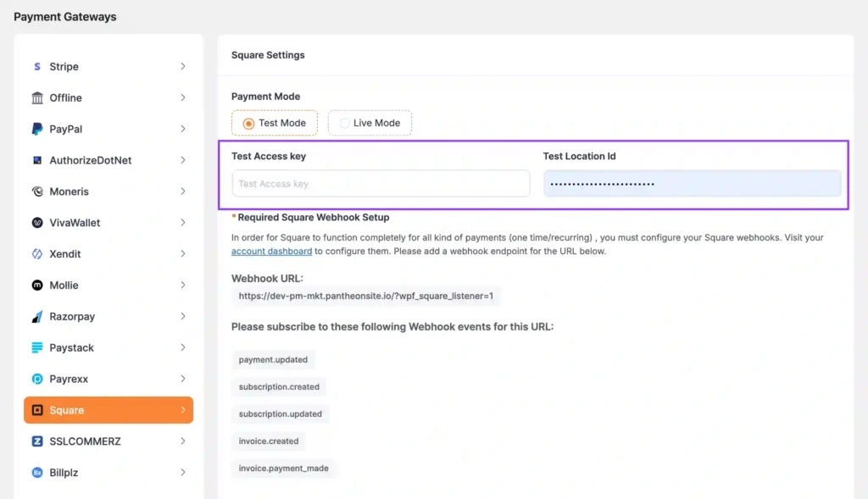Viewport: 868px width, 499px height.
Task: Click the Moneris logo icon
Action: [x=37, y=191]
